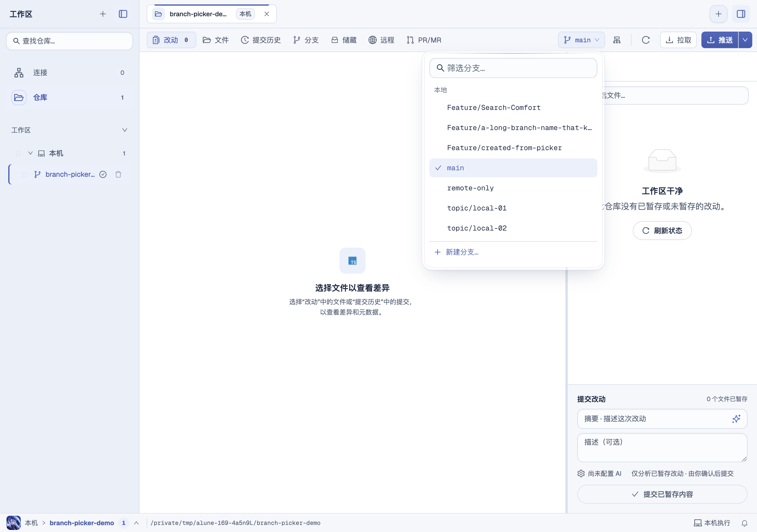Select the Feature/a-long-branch-name branch

[513, 128]
